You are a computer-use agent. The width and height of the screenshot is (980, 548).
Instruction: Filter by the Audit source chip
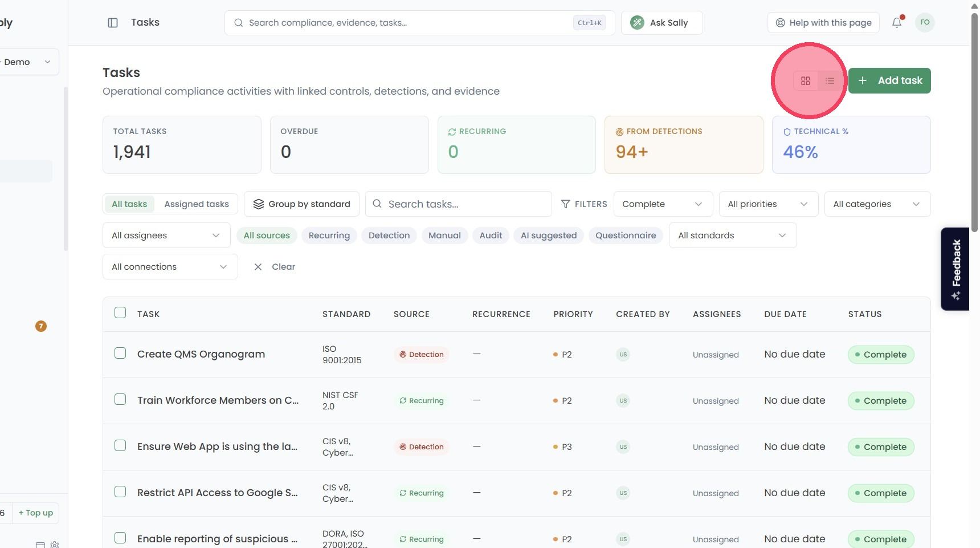click(491, 236)
